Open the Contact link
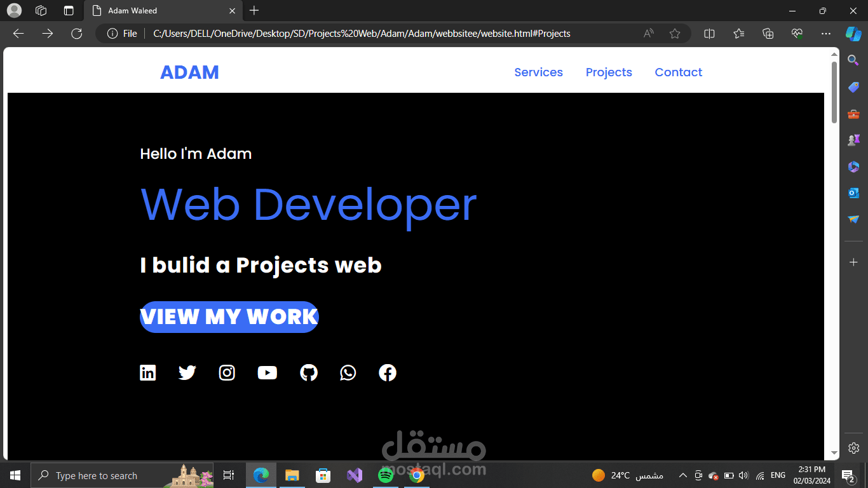 pyautogui.click(x=678, y=72)
